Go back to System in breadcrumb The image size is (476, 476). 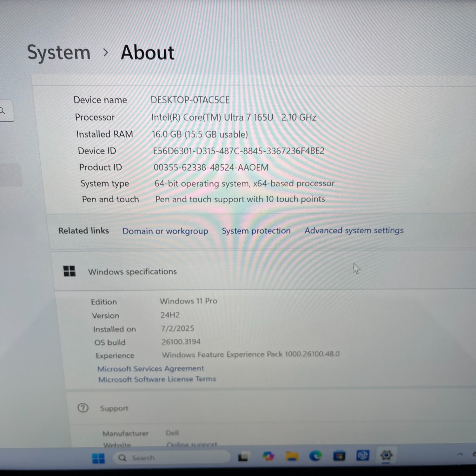point(59,52)
